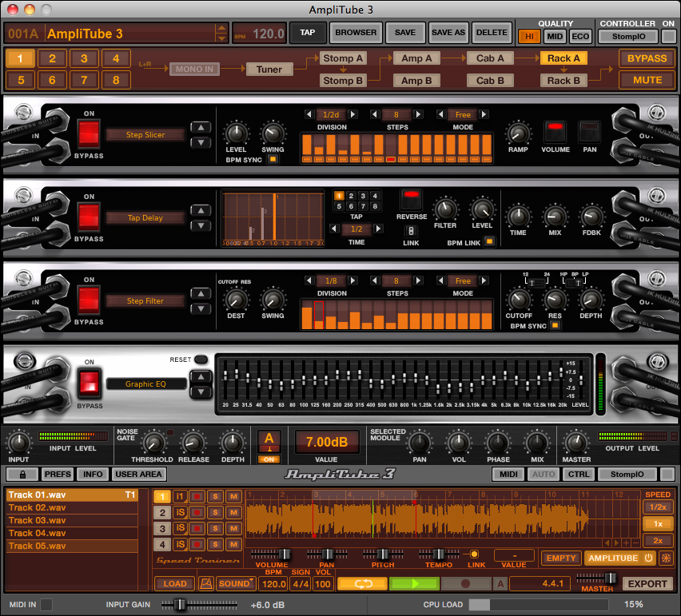Viewport: 681px width, 616px height.
Task: Click the A button beside the record control
Action: click(x=500, y=584)
